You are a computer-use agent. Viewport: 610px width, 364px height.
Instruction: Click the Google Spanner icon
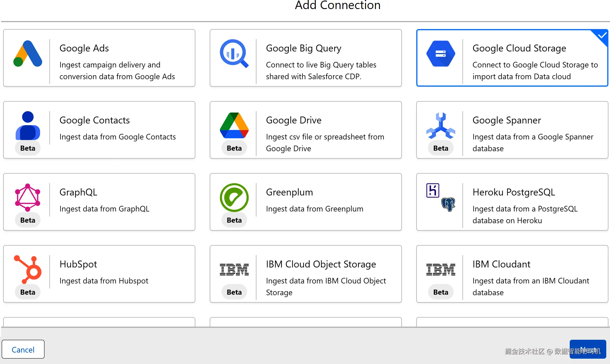point(441,125)
